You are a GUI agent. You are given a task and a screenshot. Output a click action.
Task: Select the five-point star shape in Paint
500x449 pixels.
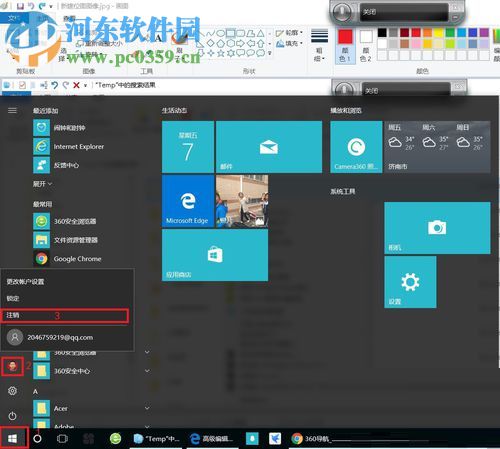tap(221, 53)
